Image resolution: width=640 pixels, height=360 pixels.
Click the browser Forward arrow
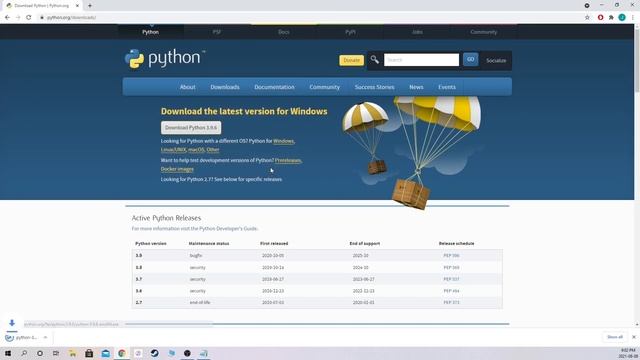tap(18, 18)
